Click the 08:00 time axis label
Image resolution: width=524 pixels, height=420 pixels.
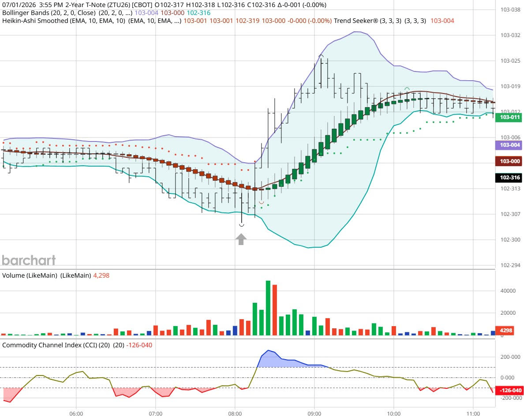tap(235, 414)
